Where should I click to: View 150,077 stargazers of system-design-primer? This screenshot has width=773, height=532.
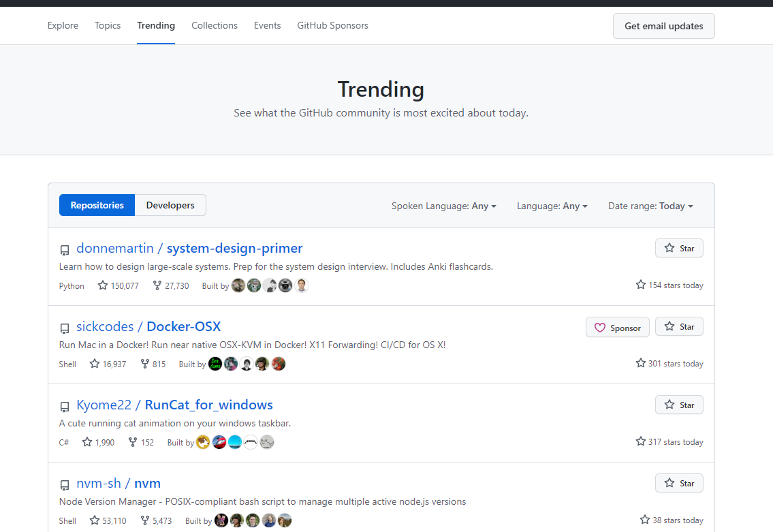119,285
